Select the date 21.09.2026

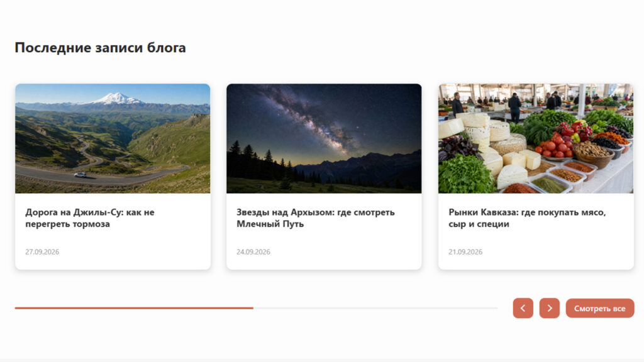point(465,251)
